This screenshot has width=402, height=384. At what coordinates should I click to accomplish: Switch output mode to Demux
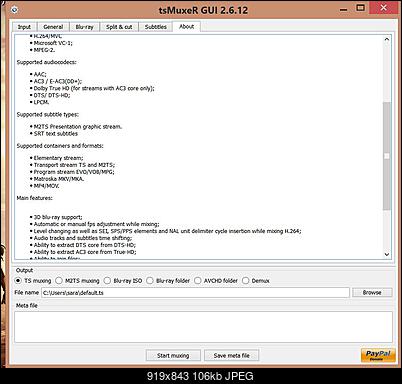coord(256,281)
